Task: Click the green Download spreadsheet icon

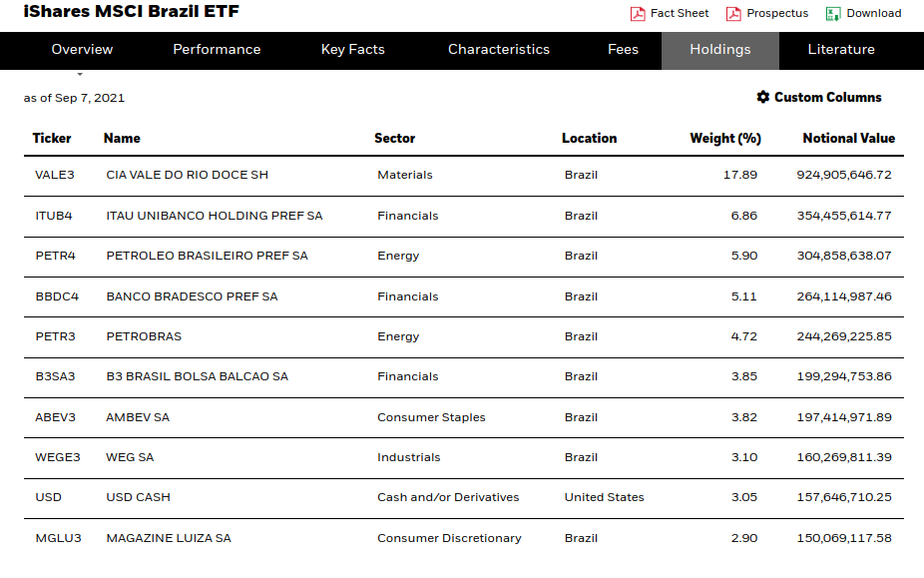Action: [833, 14]
